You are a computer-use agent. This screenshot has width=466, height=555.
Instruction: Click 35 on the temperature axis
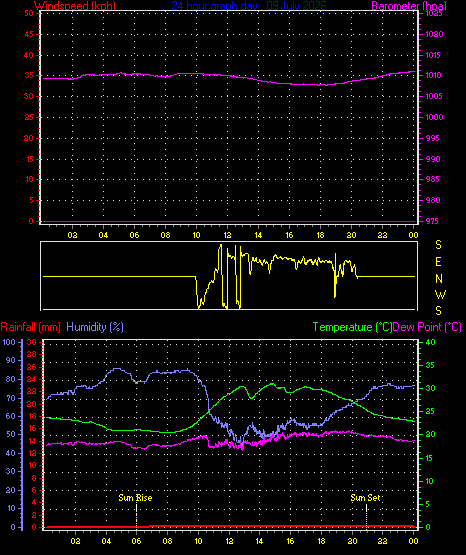pyautogui.click(x=430, y=365)
